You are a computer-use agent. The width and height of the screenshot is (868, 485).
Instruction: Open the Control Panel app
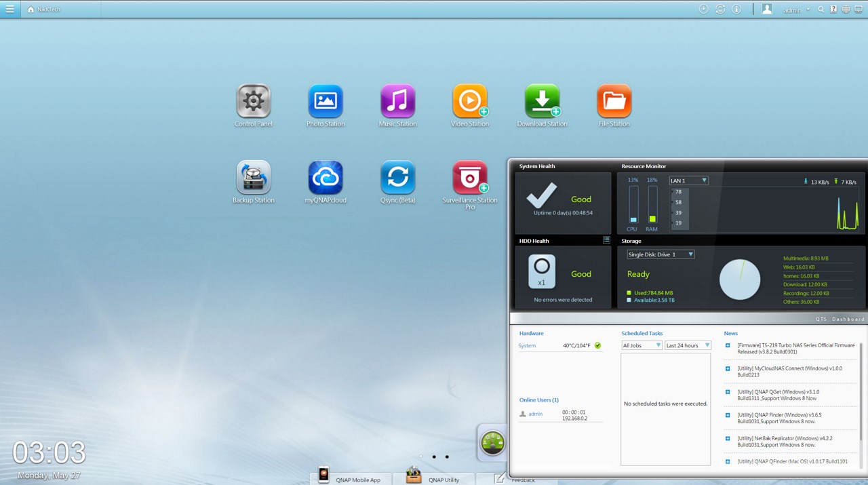254,101
